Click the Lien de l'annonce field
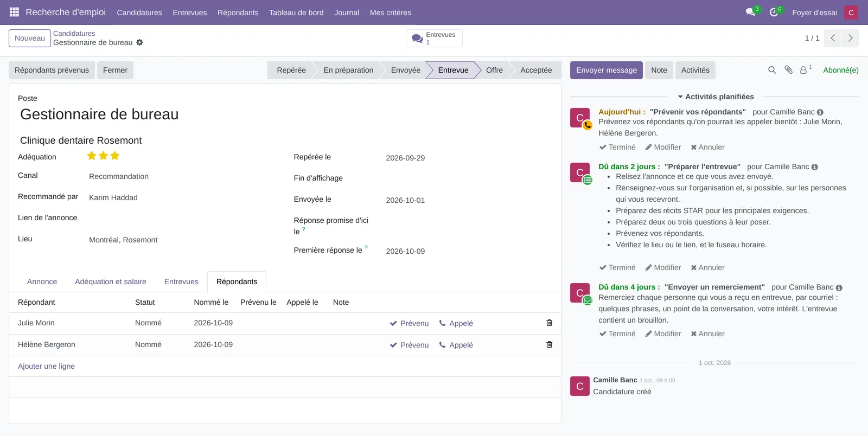Image resolution: width=868 pixels, height=436 pixels. 182,217
